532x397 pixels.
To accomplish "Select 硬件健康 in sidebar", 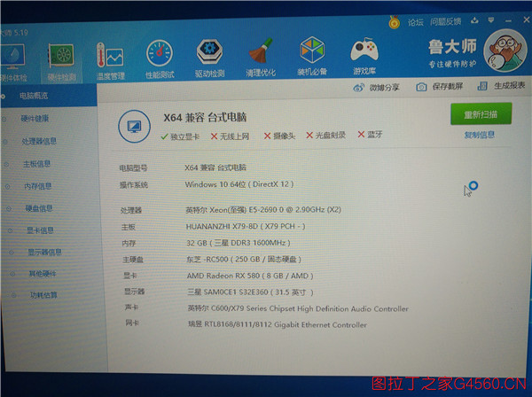I will 35,119.
